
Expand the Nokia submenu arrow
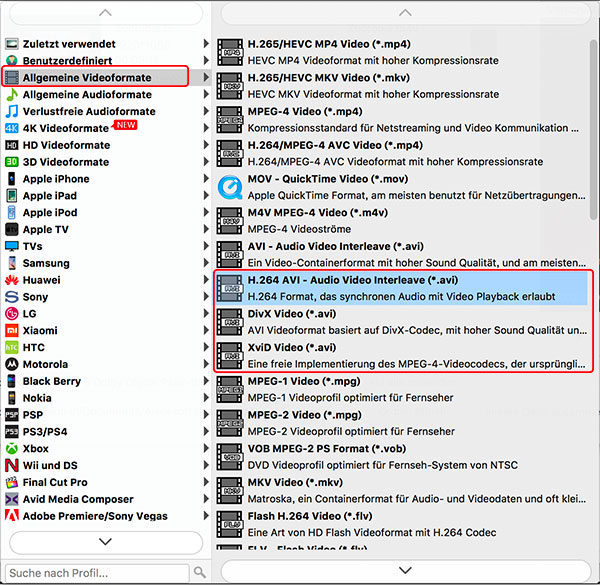(206, 398)
